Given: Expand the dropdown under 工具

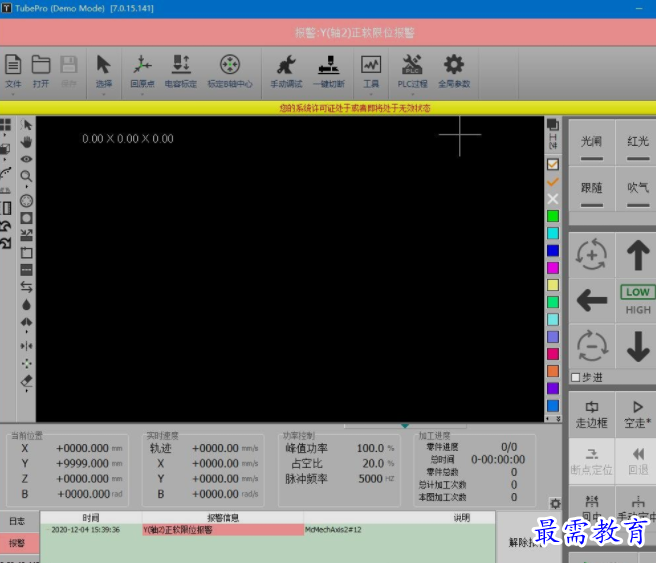Looking at the screenshot, I should 371,95.
